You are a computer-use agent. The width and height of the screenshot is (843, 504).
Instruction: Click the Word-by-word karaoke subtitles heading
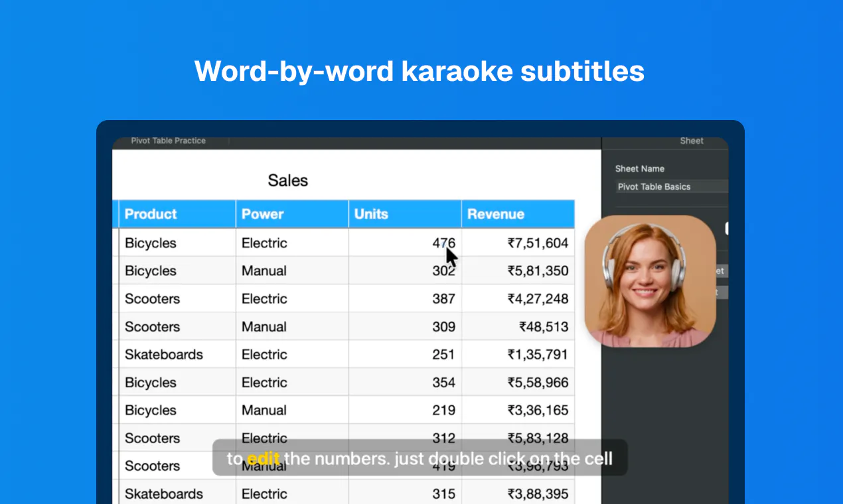tap(420, 71)
